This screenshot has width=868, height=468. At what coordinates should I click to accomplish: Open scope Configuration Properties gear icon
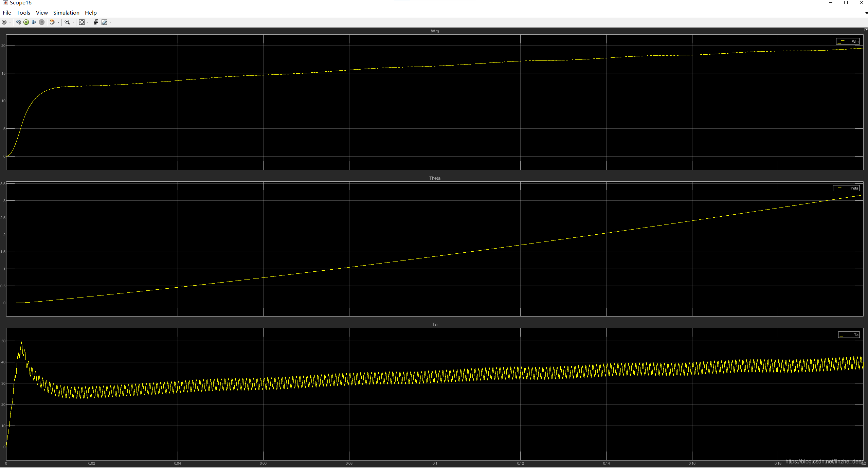click(x=4, y=22)
